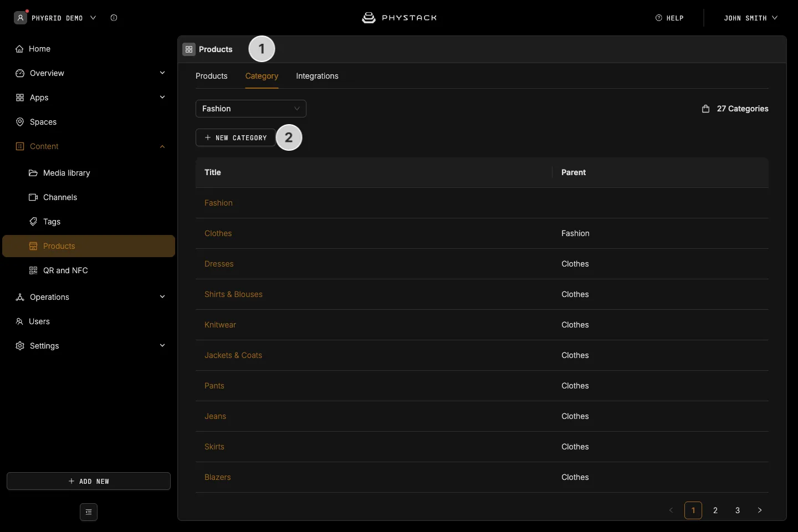
Task: Expand the Settings section chevron
Action: [x=162, y=346]
